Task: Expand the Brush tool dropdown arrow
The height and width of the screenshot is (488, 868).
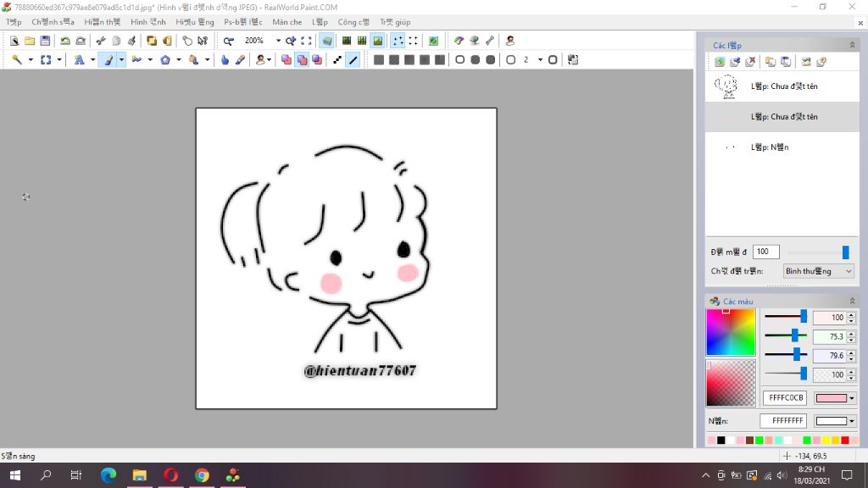Action: pos(121,60)
